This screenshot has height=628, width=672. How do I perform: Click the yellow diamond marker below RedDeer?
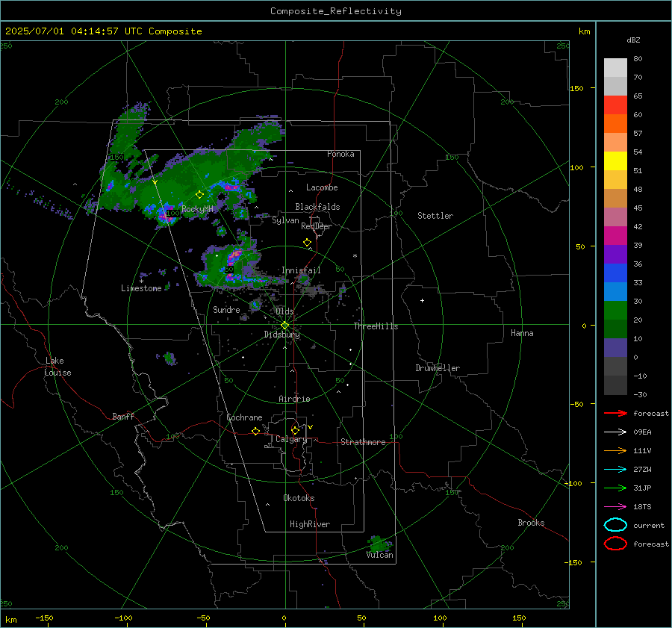[308, 243]
